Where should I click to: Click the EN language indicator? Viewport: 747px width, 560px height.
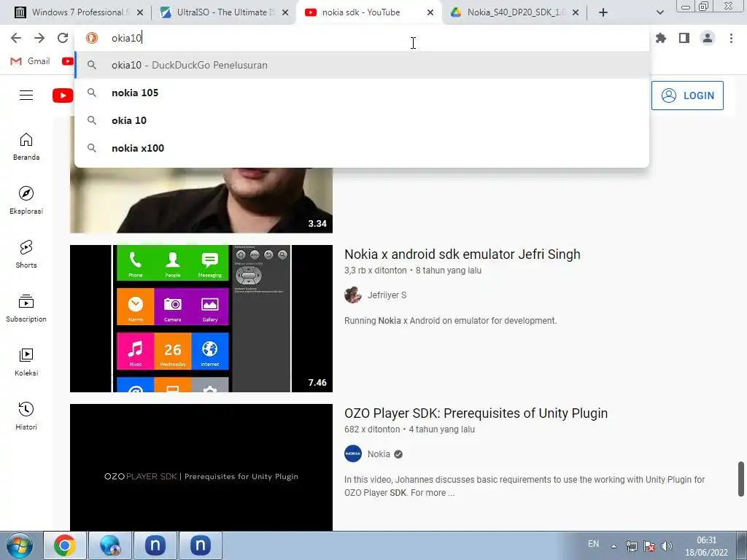(593, 544)
